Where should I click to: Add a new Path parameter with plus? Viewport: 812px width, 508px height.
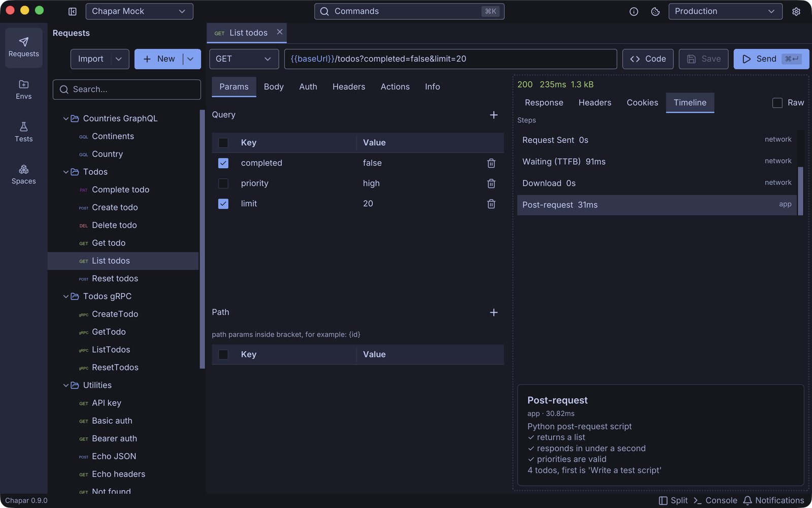[x=494, y=312]
